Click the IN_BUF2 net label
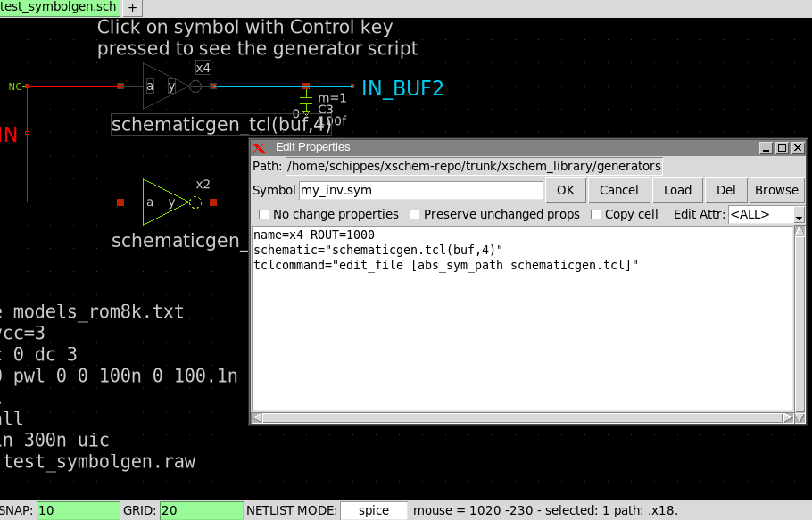The width and height of the screenshot is (812, 520). pyautogui.click(x=402, y=87)
